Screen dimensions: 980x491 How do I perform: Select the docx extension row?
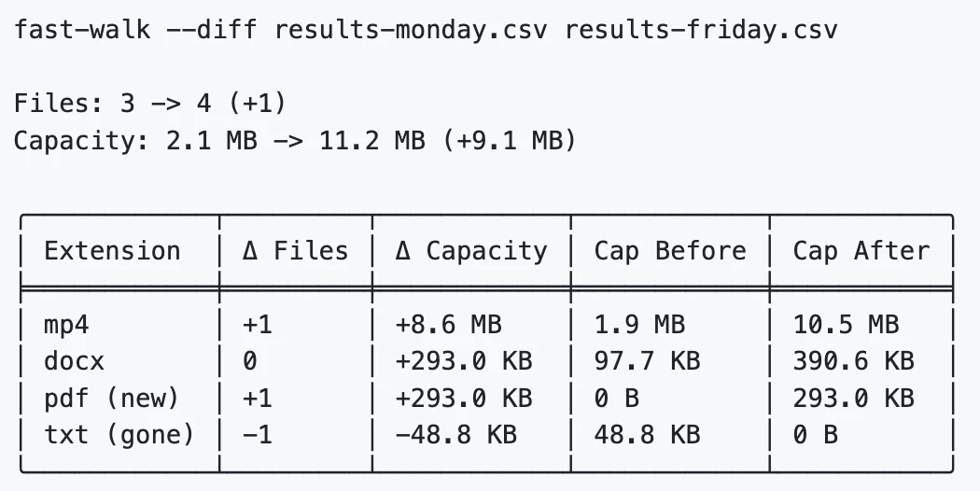pyautogui.click(x=487, y=361)
